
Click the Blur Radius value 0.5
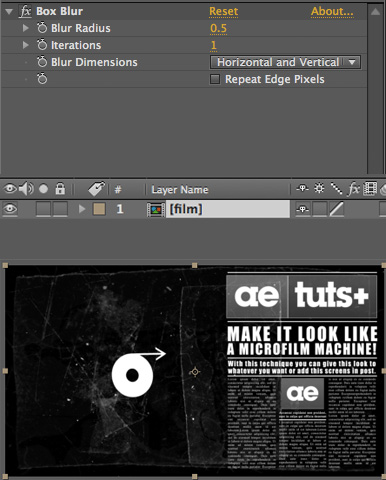pyautogui.click(x=218, y=28)
